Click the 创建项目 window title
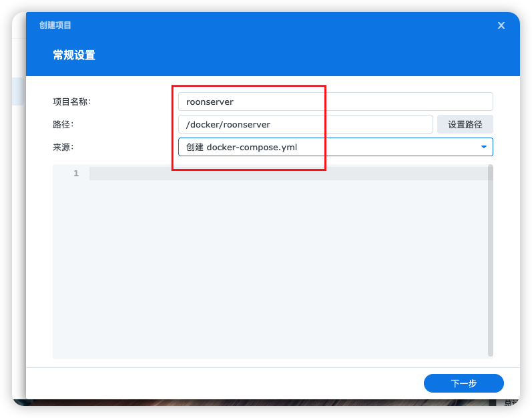The width and height of the screenshot is (532, 418). point(55,25)
